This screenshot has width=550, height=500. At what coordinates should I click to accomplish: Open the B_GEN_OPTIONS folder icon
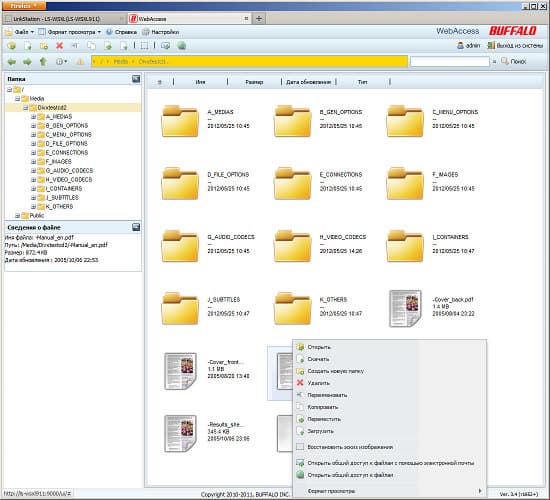coord(292,121)
